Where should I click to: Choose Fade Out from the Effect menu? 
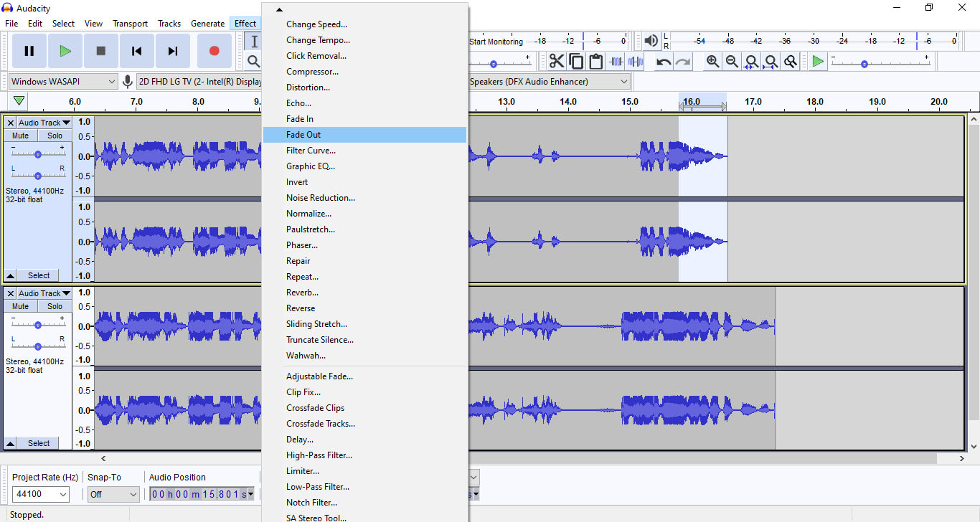[x=365, y=135]
